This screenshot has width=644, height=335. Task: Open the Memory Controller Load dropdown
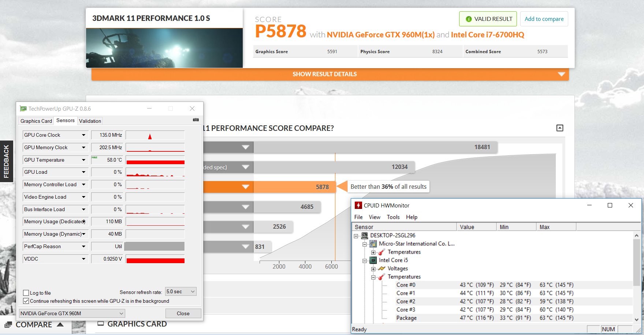click(x=83, y=185)
